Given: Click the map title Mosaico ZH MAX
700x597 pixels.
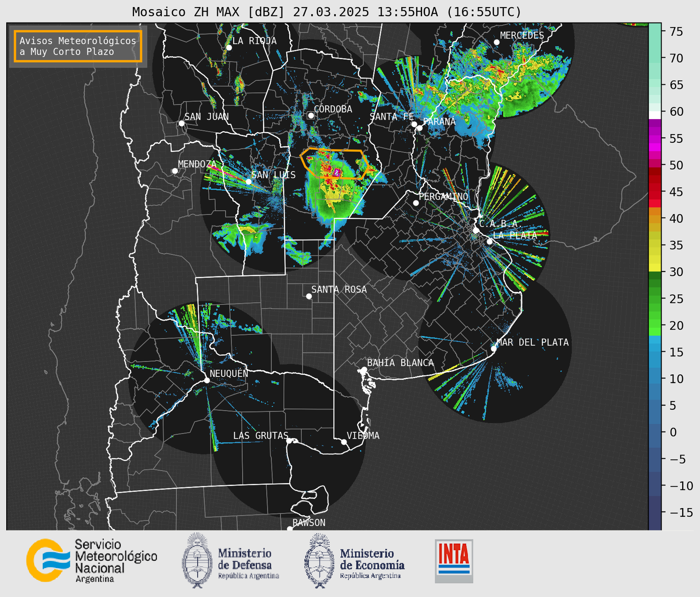Looking at the screenshot, I should coord(327,12).
